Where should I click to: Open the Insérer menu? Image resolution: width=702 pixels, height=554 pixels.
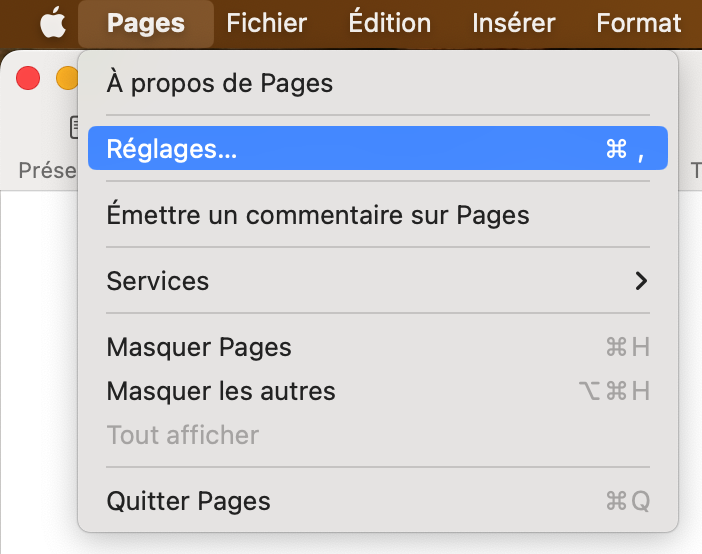click(x=514, y=22)
